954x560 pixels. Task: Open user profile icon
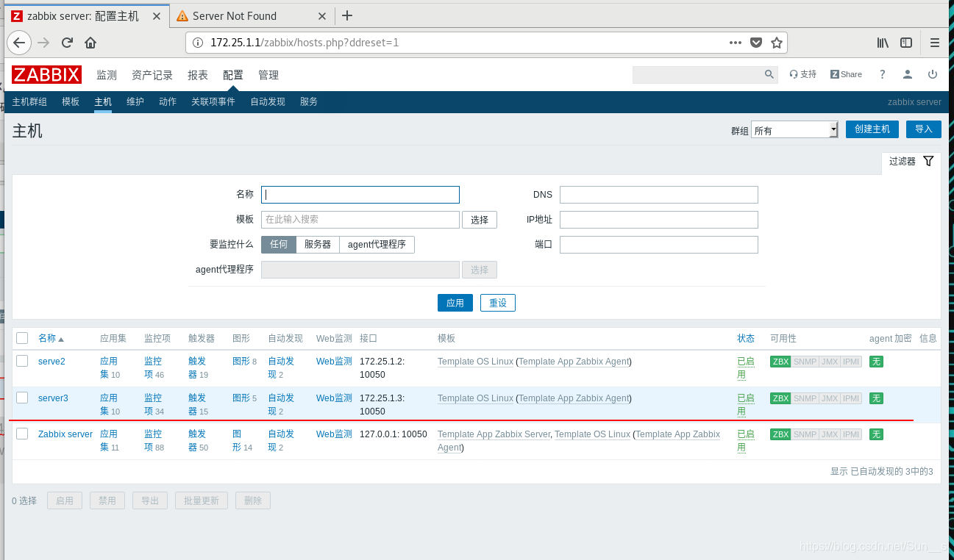tap(908, 74)
